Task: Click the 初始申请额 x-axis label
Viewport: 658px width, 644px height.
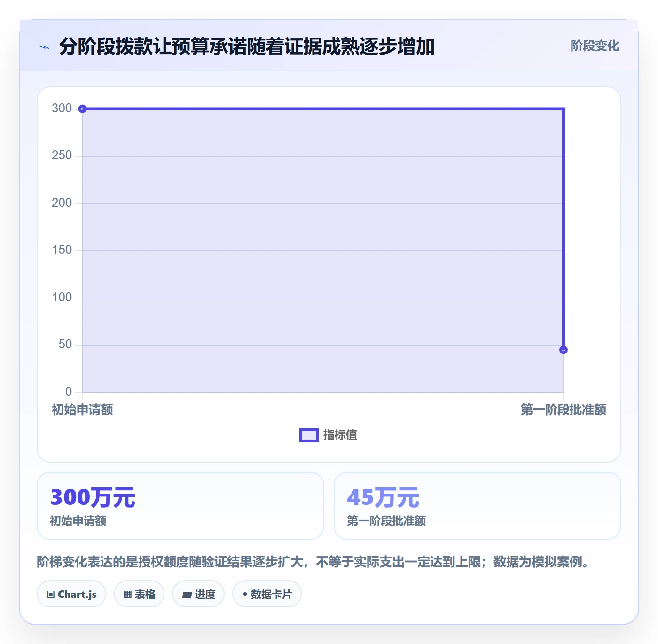Action: (x=82, y=409)
